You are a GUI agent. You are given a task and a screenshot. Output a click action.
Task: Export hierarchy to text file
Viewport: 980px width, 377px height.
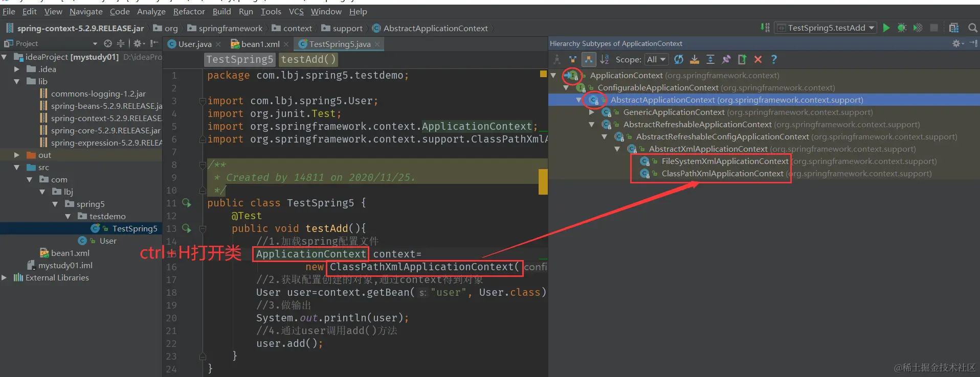(742, 59)
